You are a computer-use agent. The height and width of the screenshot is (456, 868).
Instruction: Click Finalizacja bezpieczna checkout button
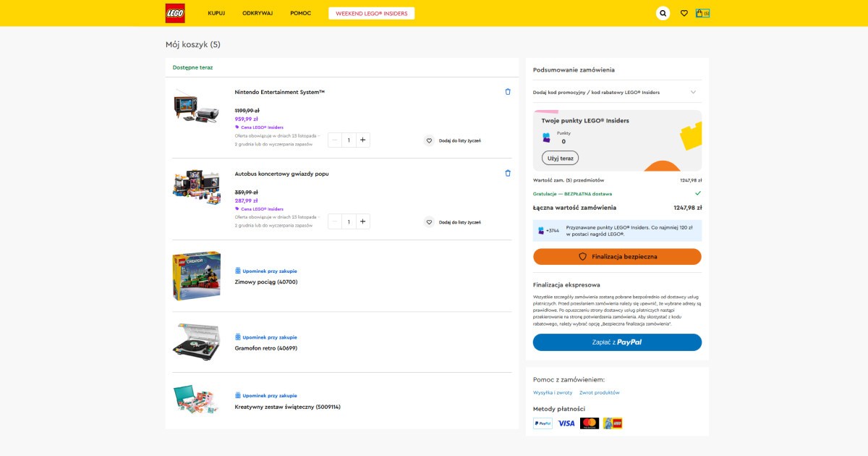click(617, 256)
